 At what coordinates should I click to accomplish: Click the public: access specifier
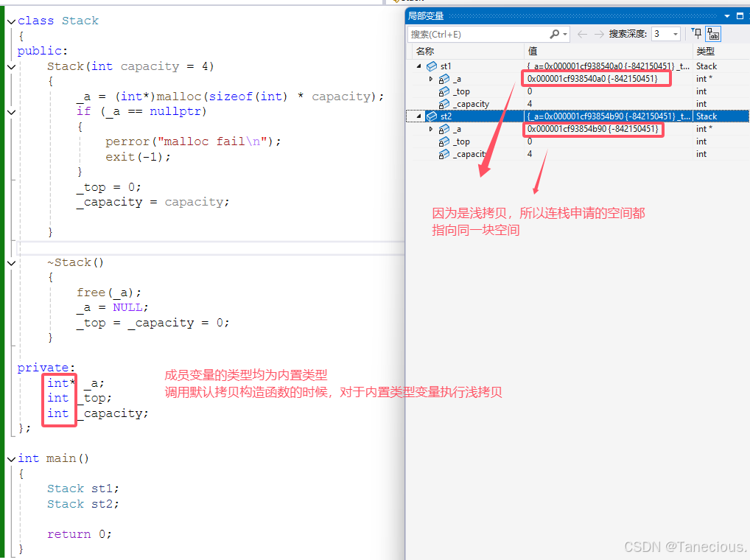click(43, 51)
